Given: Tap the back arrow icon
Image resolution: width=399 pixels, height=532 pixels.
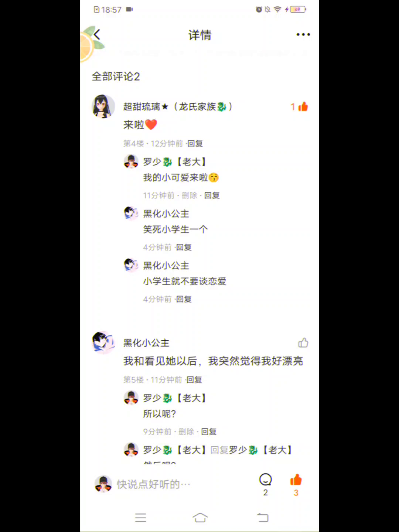Looking at the screenshot, I should point(97,35).
